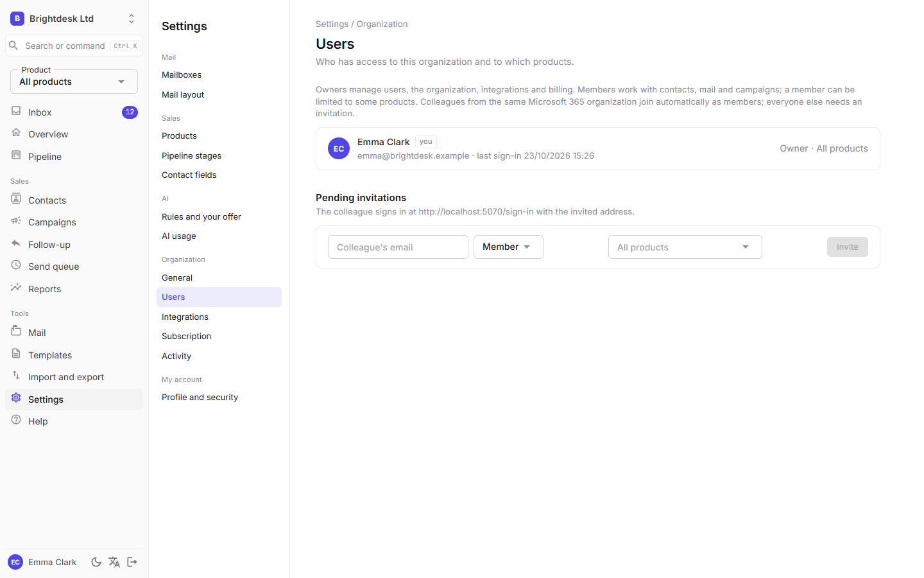Click the Import and export arrows icon
Image resolution: width=924 pixels, height=578 pixels.
click(x=16, y=376)
